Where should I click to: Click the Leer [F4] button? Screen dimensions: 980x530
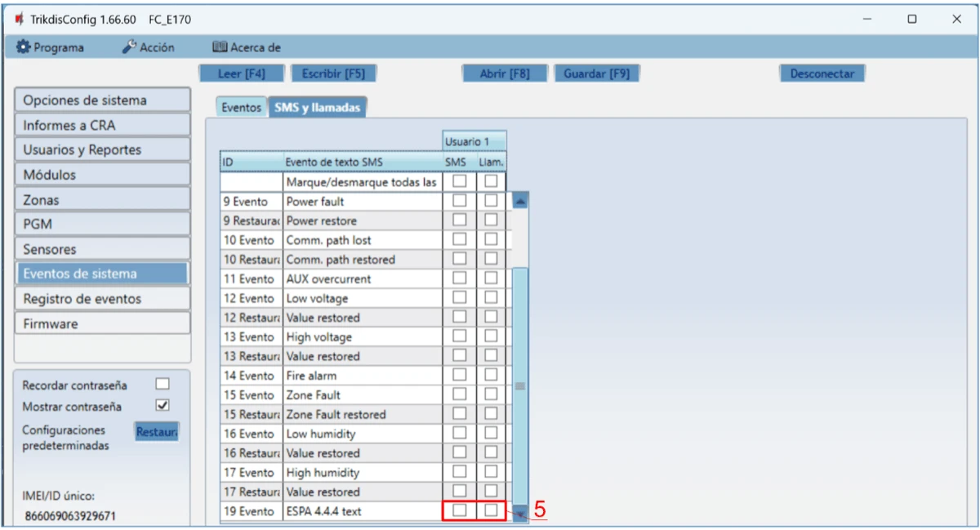point(242,73)
